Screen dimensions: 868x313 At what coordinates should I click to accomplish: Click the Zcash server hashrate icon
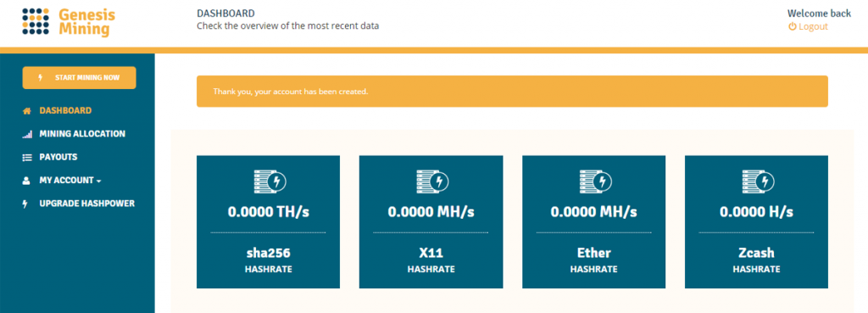tap(757, 182)
